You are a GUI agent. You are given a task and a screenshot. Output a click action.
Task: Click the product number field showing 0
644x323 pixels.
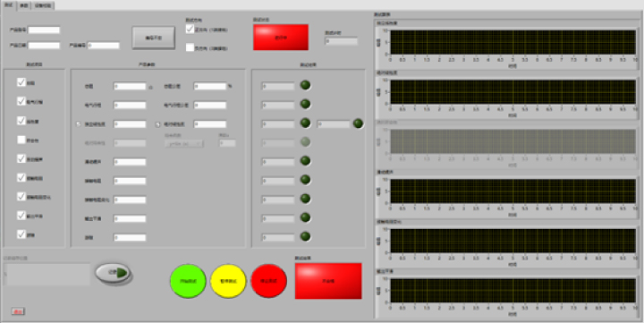point(104,46)
